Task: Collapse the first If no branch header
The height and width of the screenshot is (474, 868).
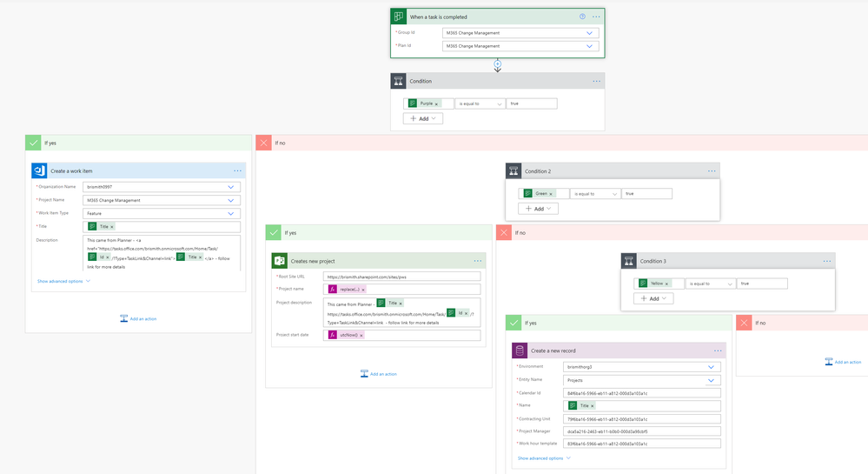Action: [562, 143]
